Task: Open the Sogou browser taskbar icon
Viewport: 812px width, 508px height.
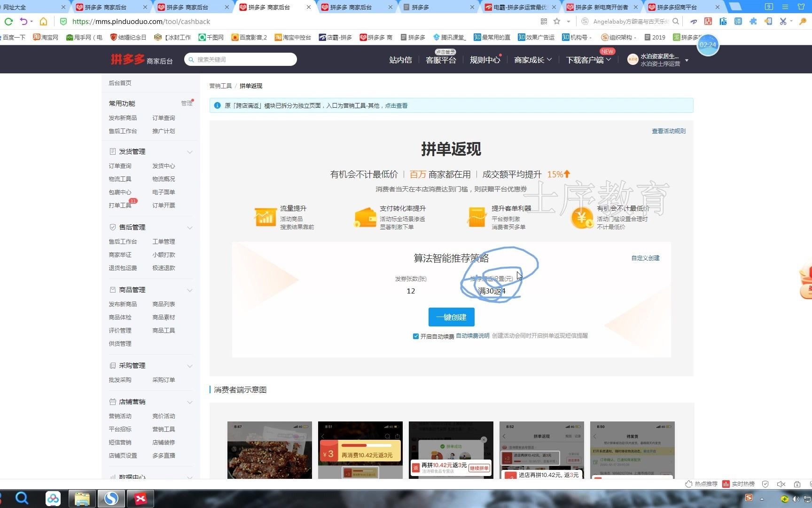Action: coord(111,499)
